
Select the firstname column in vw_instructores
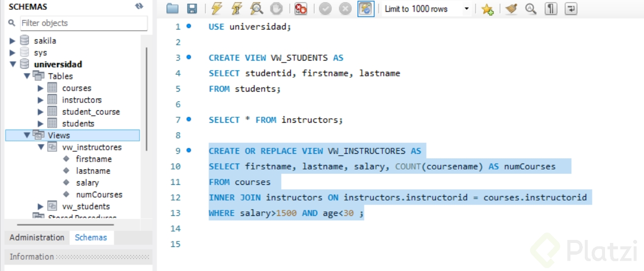point(94,159)
